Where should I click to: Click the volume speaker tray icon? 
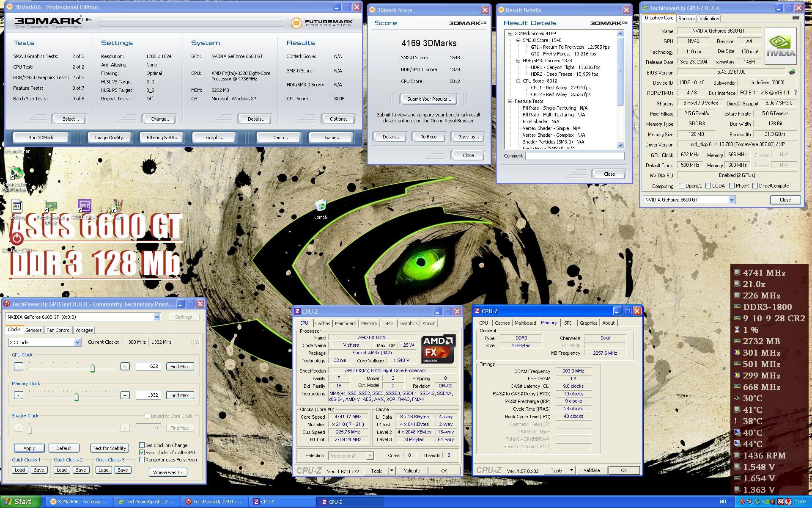click(x=773, y=502)
